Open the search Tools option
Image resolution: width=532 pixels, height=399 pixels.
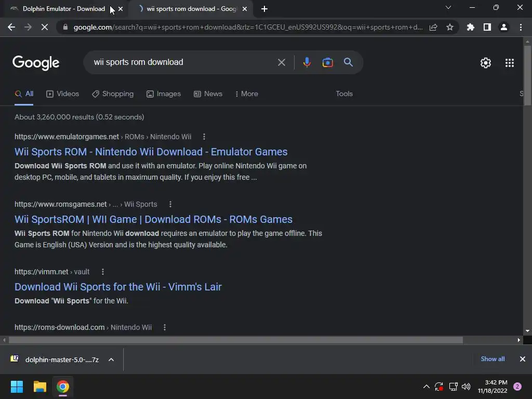point(344,94)
